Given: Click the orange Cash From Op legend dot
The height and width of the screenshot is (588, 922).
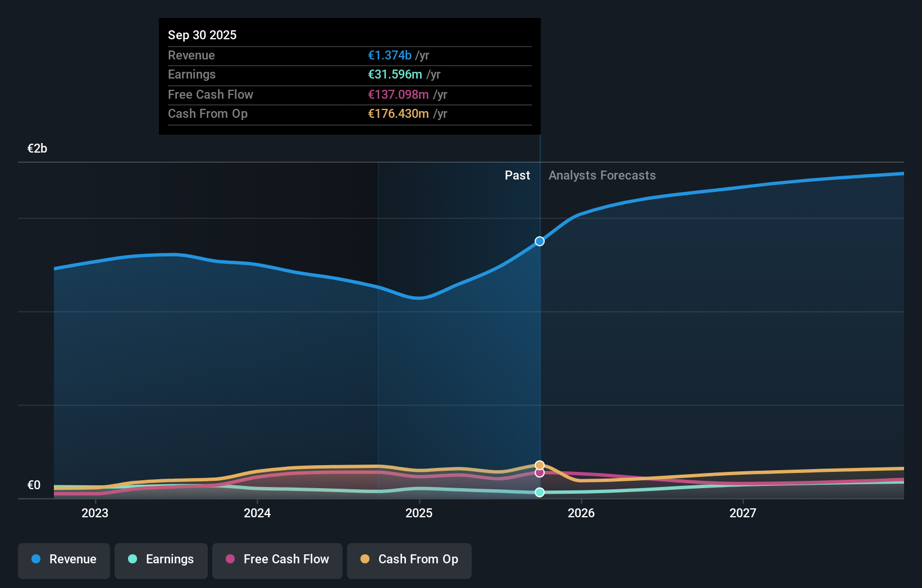Looking at the screenshot, I should coord(365,559).
